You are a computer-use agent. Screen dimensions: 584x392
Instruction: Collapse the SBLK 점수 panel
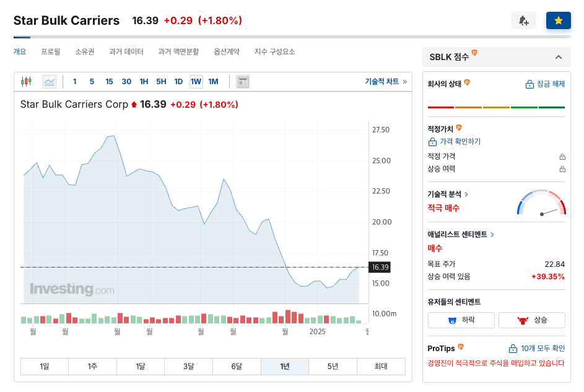click(x=559, y=57)
